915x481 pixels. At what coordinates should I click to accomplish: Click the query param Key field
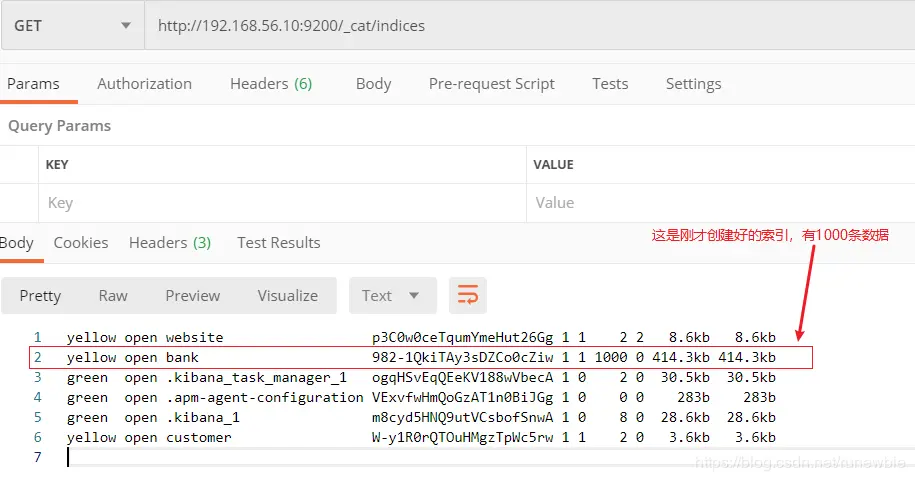coord(280,202)
